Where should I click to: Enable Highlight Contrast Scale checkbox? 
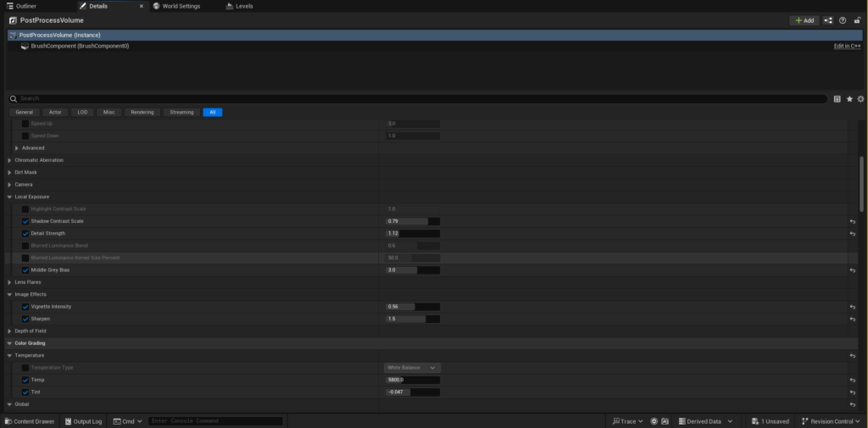click(x=25, y=209)
